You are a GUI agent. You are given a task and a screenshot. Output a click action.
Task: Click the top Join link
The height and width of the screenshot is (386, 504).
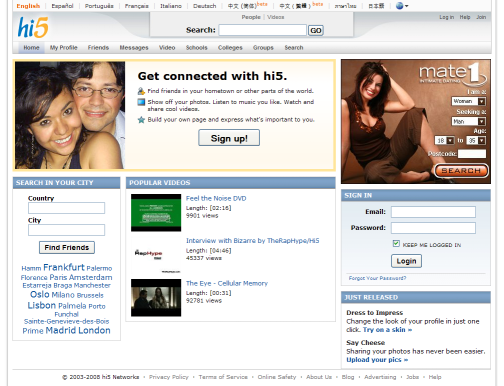[x=481, y=17]
